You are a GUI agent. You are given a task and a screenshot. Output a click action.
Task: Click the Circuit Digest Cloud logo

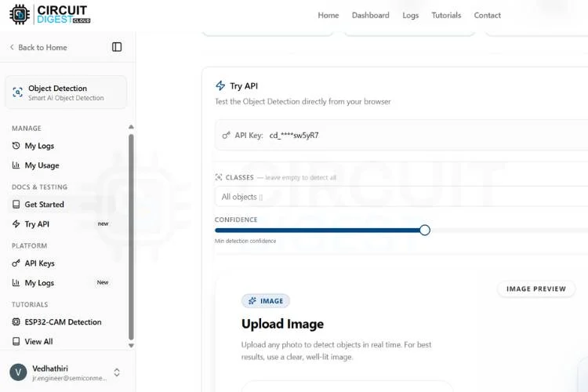(50, 15)
